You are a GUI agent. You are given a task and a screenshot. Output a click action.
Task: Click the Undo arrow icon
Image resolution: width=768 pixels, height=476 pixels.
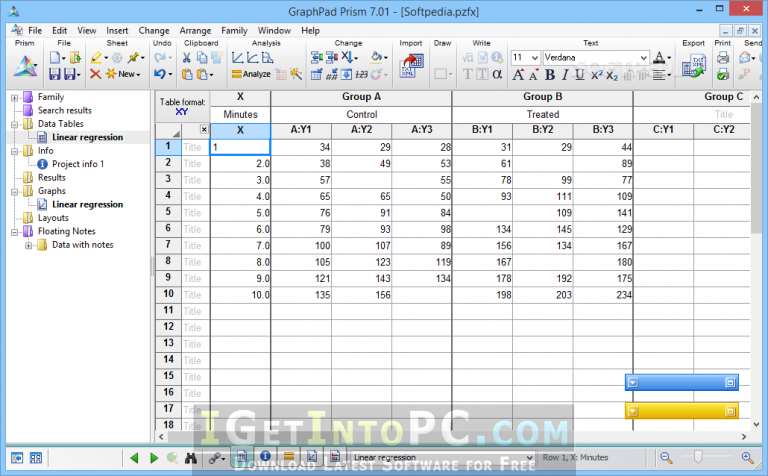click(x=160, y=74)
